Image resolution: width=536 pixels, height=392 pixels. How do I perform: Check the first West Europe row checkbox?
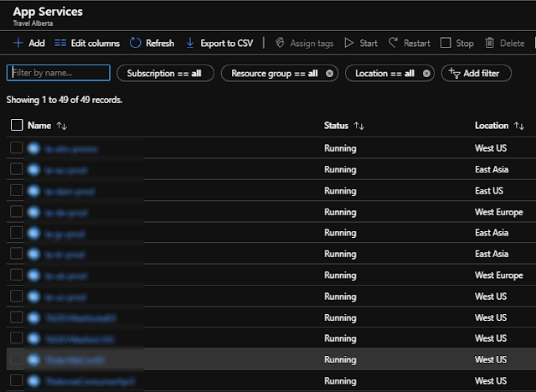tap(16, 212)
